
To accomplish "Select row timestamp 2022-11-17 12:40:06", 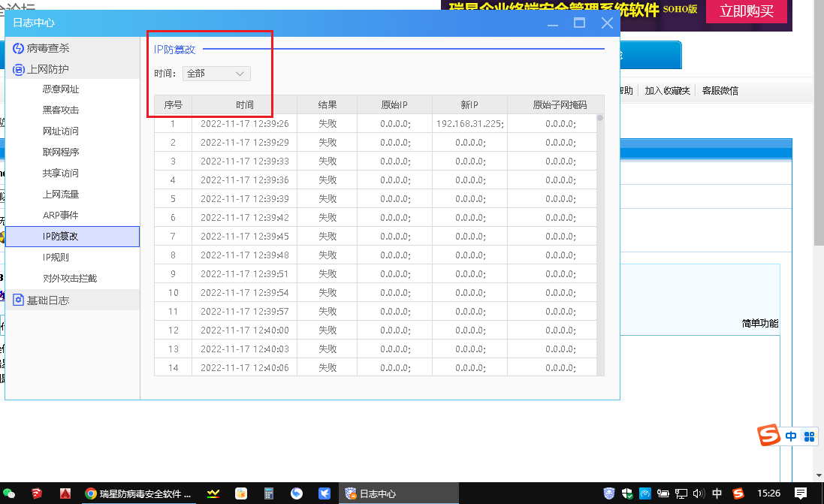I will coord(245,368).
